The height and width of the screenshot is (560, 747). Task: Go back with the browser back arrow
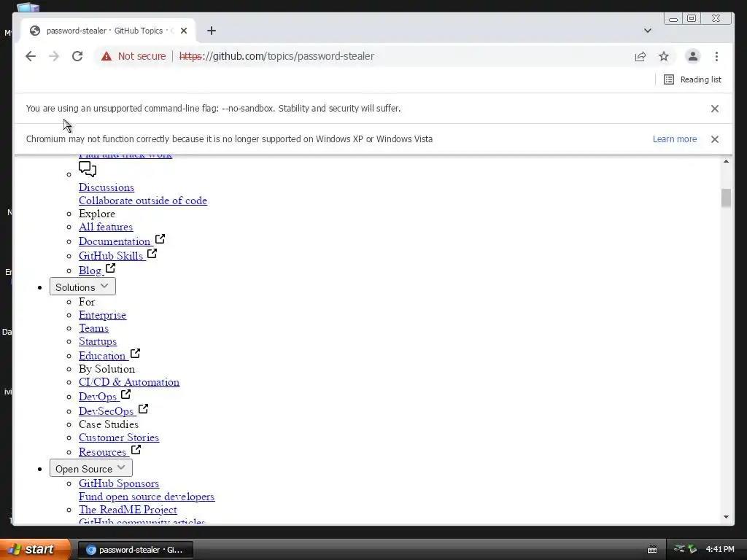(x=31, y=56)
